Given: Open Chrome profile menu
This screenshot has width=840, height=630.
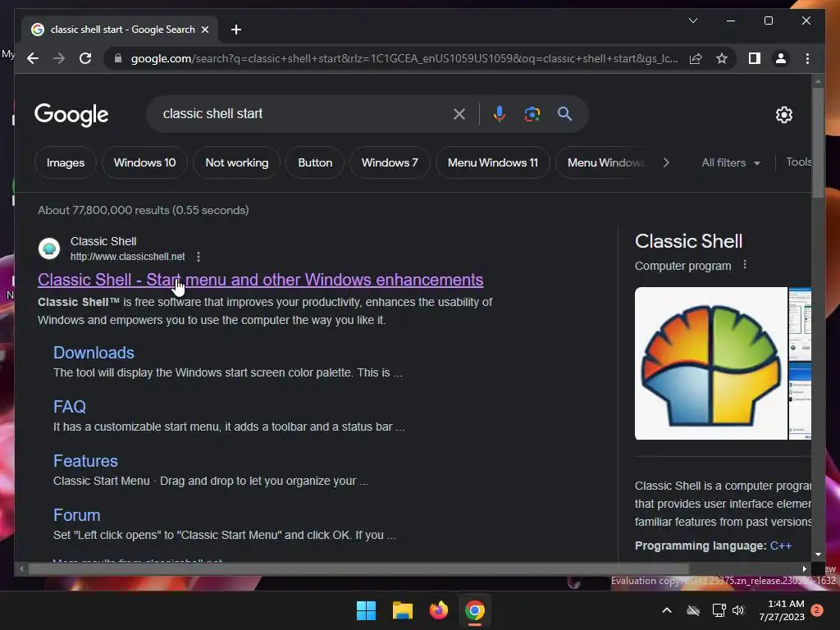Looking at the screenshot, I should tap(781, 58).
